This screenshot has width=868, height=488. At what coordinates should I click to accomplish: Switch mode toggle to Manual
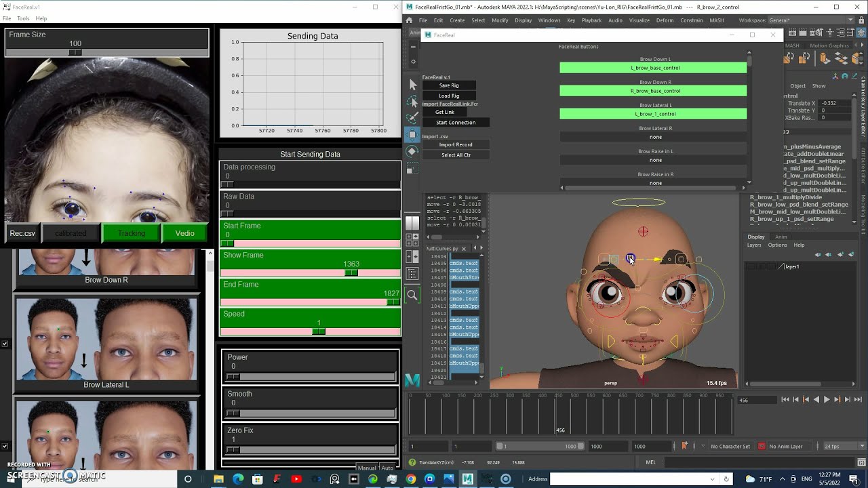[x=367, y=468]
